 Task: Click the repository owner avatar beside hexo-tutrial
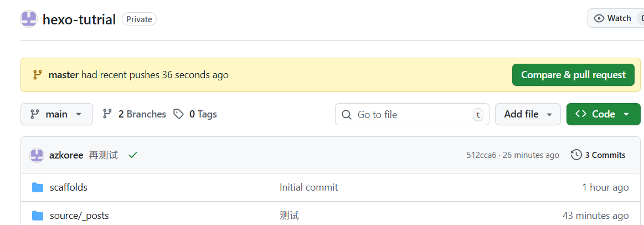pyautogui.click(x=29, y=19)
